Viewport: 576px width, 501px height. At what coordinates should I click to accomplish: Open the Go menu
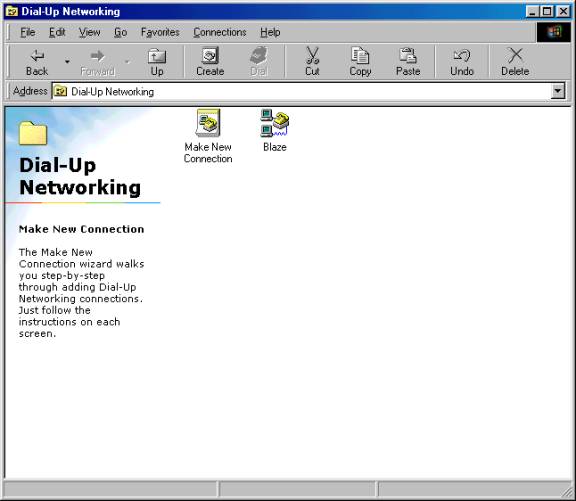point(120,32)
